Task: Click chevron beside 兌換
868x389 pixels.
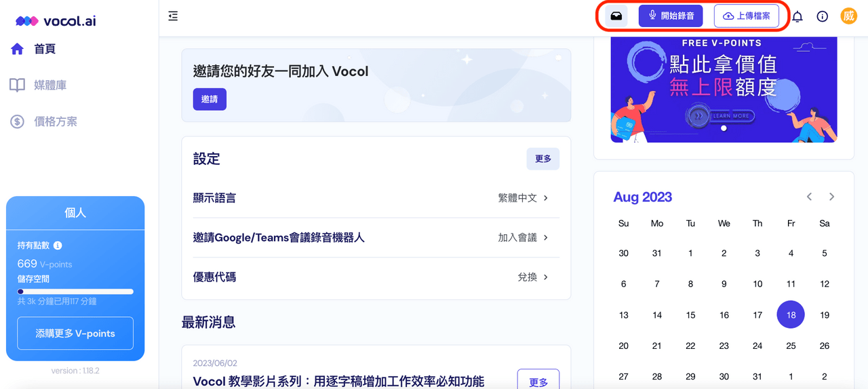Action: 546,277
